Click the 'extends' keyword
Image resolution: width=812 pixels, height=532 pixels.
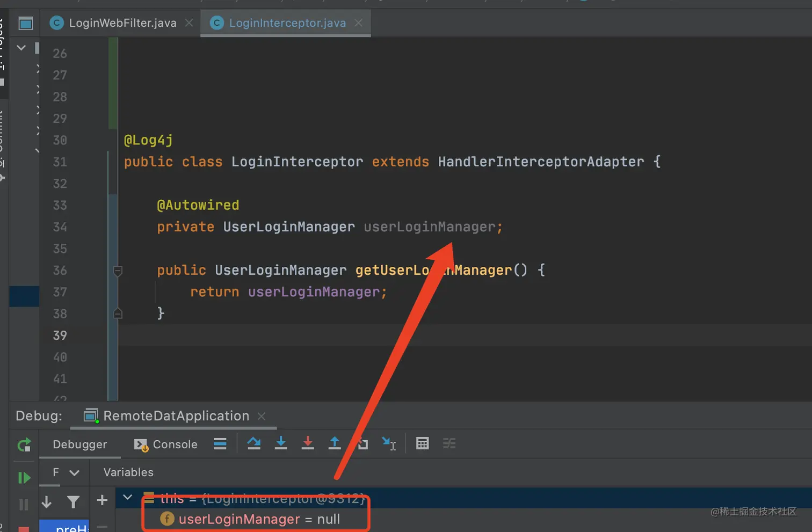pyautogui.click(x=401, y=162)
